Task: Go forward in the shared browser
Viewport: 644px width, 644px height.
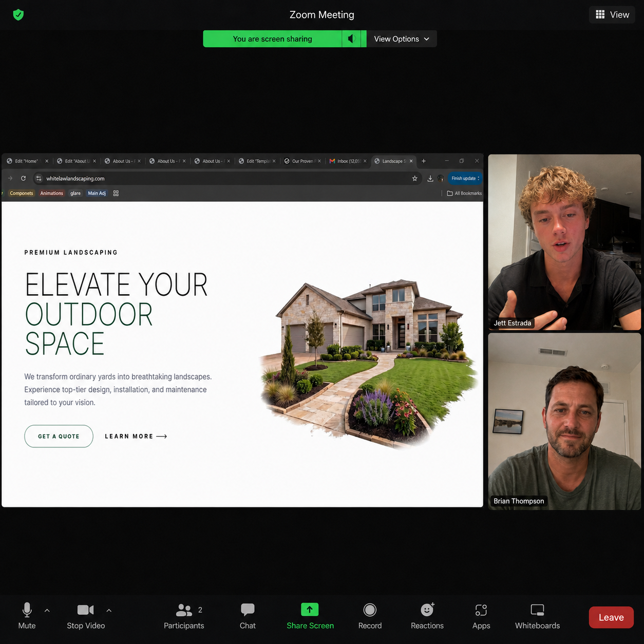Action: point(10,178)
